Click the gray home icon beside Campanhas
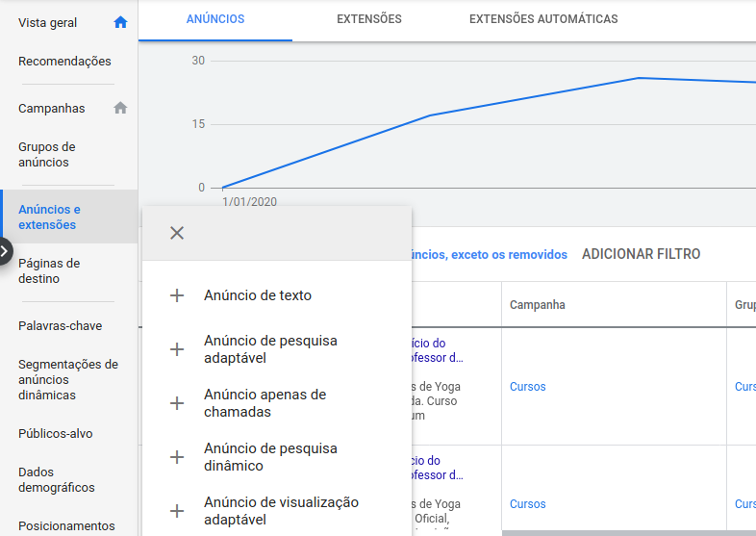 (x=120, y=108)
